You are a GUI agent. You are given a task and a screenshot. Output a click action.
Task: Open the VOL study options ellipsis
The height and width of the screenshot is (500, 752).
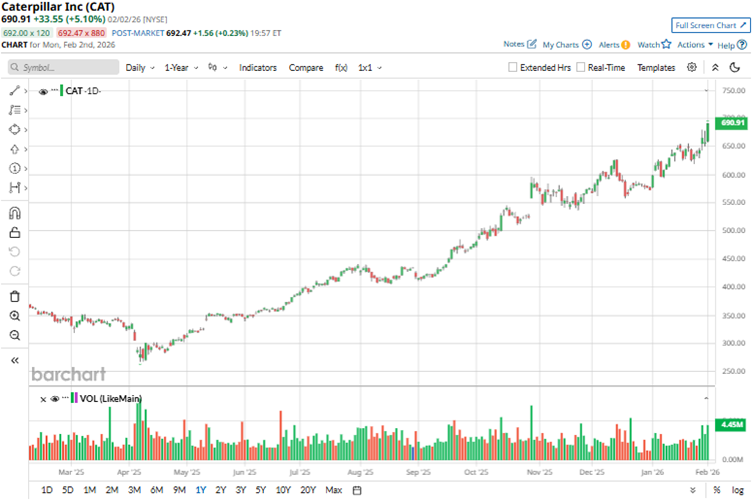[x=65, y=397]
